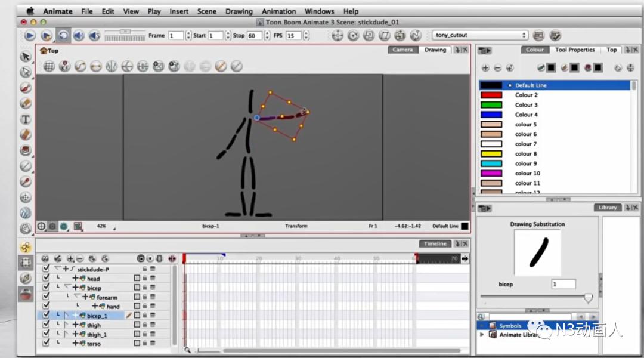Viewport: 644px width, 358px height.
Task: Uncheck the hand layer checkbox
Action: click(46, 306)
